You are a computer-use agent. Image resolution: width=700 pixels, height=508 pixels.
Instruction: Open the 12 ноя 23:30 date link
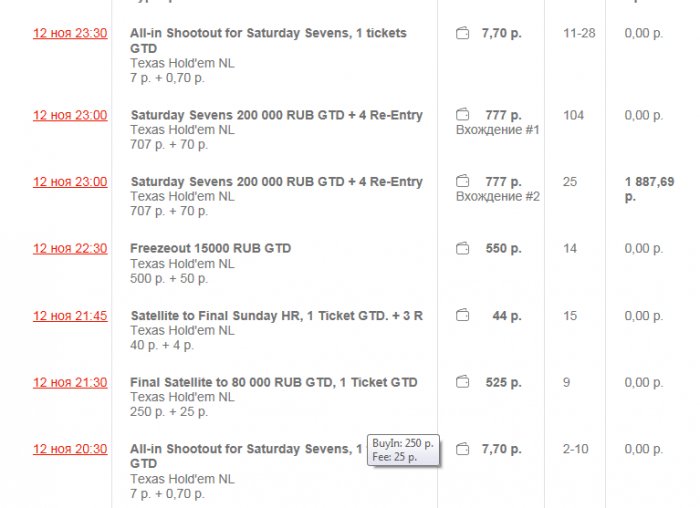70,33
